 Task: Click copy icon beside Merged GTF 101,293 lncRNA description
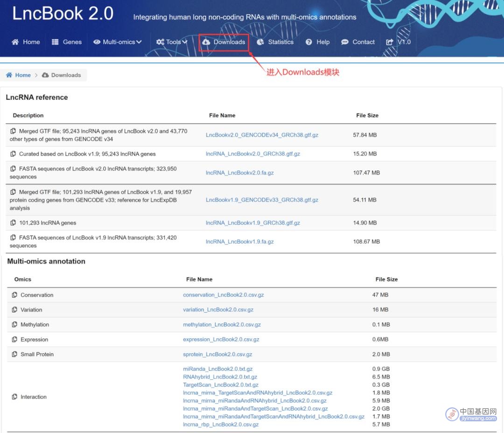pos(13,192)
